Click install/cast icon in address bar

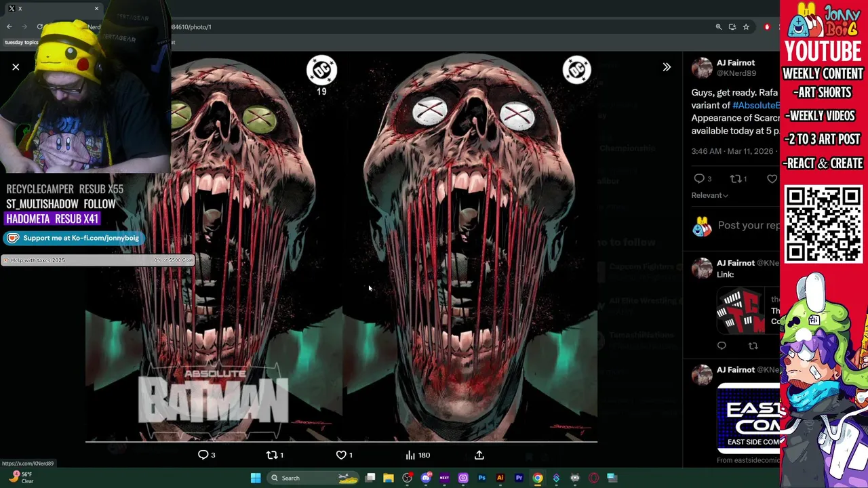click(732, 27)
